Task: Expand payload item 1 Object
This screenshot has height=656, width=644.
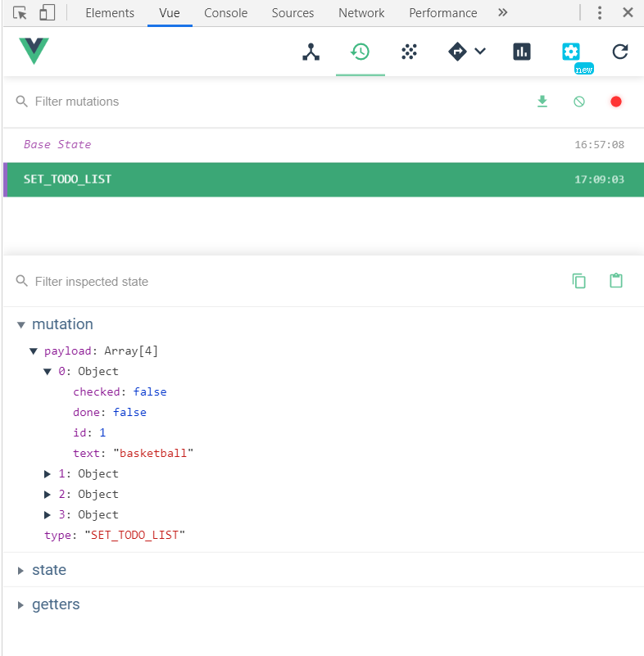Action: (x=48, y=473)
